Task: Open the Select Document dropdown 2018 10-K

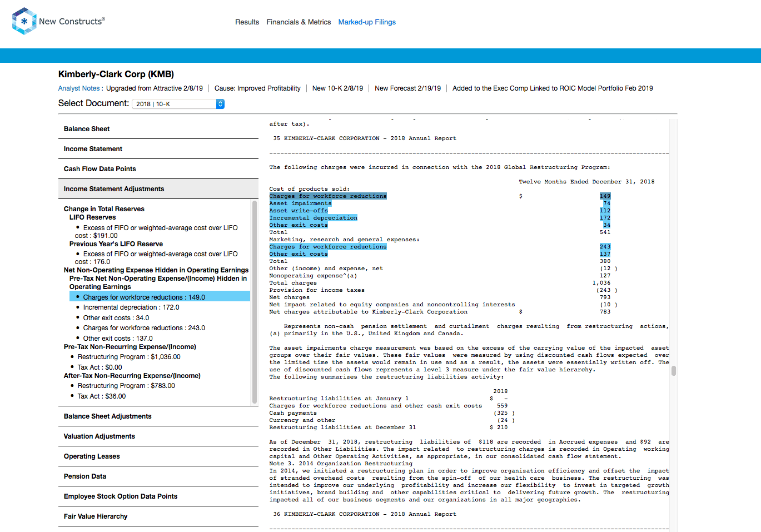Action: tap(178, 104)
